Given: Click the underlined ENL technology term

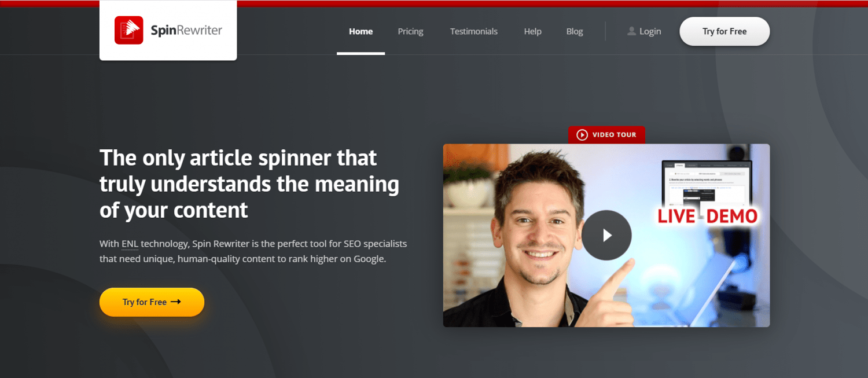Looking at the screenshot, I should [x=130, y=244].
